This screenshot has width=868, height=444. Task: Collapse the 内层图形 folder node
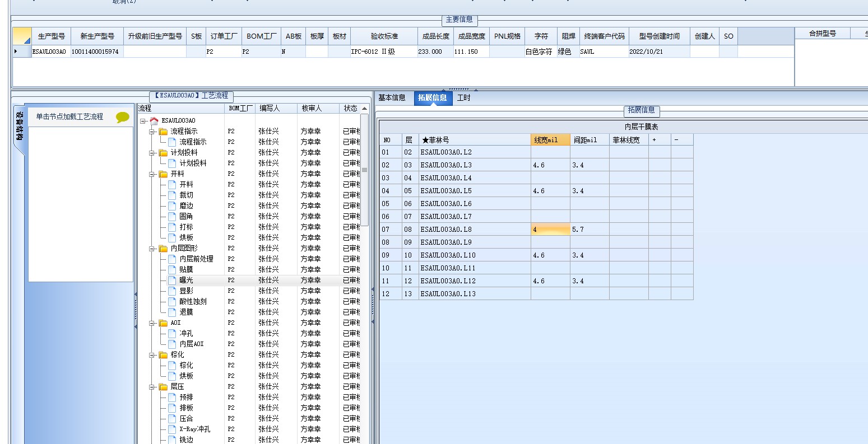pyautogui.click(x=152, y=248)
